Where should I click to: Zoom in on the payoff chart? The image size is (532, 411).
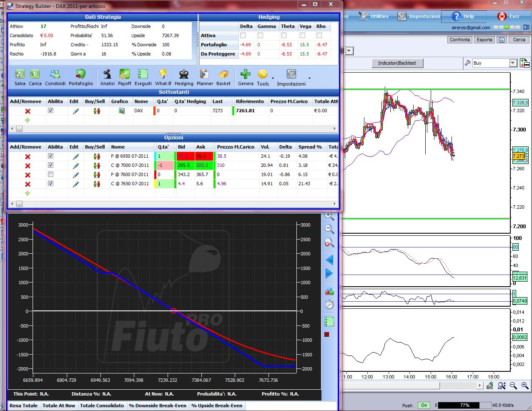[329, 216]
